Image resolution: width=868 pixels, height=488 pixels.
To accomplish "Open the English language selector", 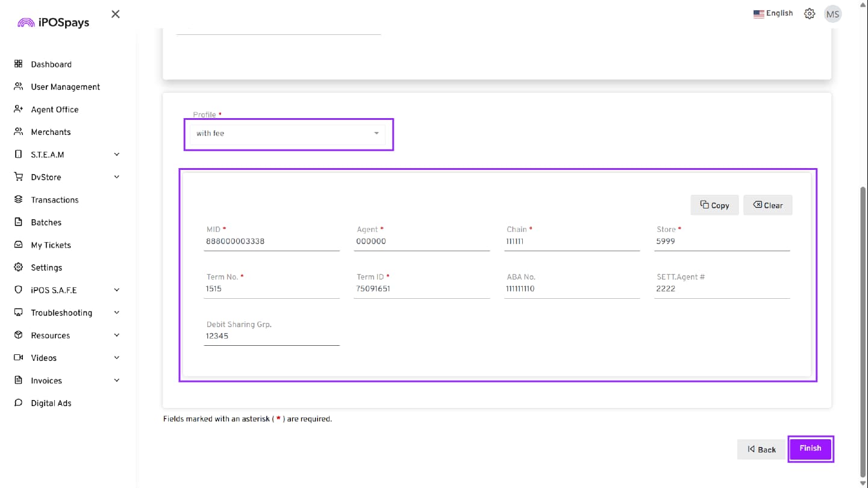I will point(773,13).
